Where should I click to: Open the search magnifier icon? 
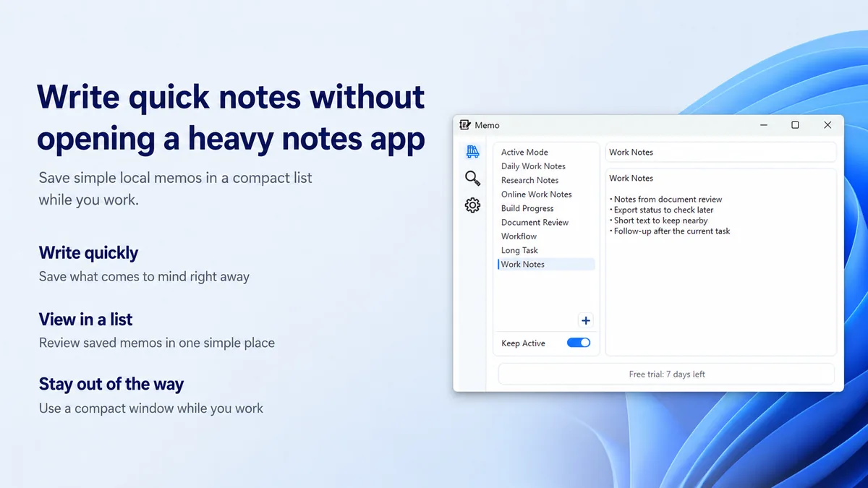pyautogui.click(x=472, y=179)
